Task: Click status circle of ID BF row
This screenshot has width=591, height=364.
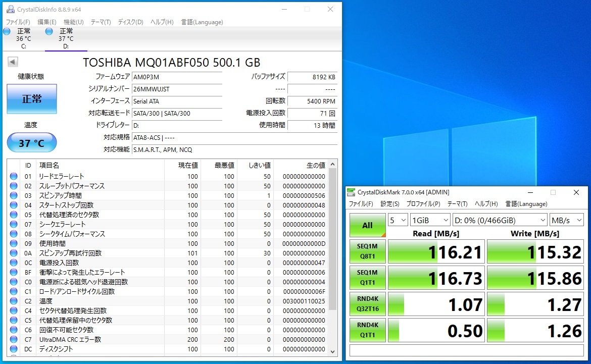Action: click(14, 273)
